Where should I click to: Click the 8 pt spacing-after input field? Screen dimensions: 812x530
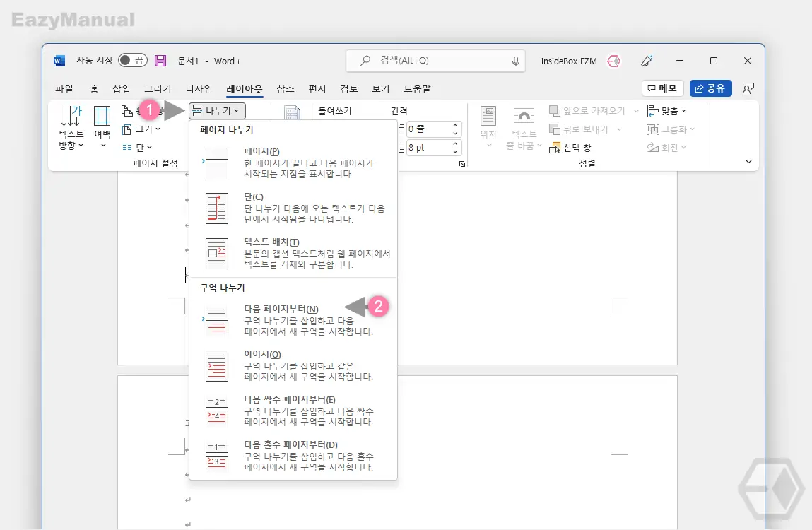428,148
